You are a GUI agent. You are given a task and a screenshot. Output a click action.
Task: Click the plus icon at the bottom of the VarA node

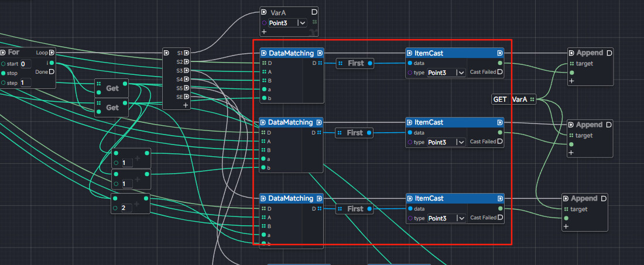click(264, 32)
